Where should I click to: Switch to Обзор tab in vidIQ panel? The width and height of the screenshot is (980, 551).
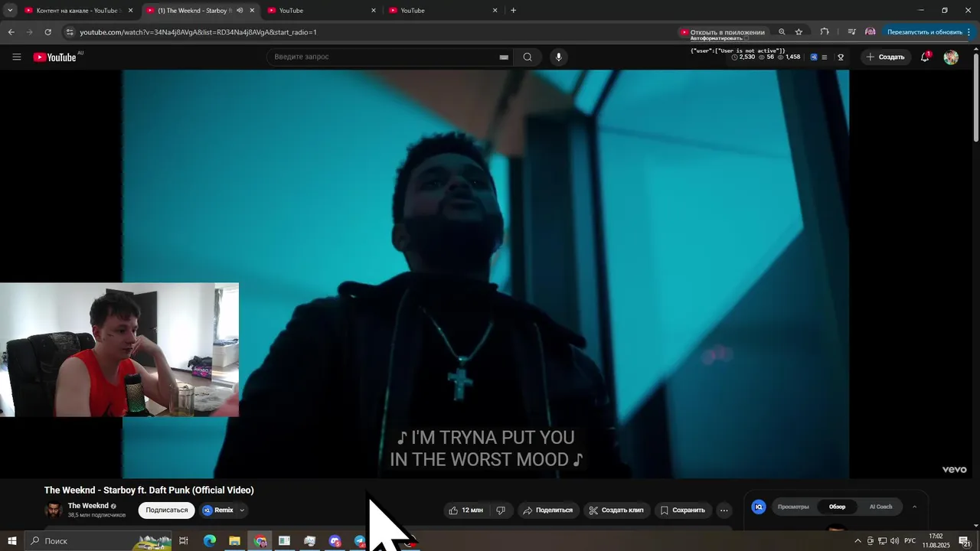[x=838, y=507]
